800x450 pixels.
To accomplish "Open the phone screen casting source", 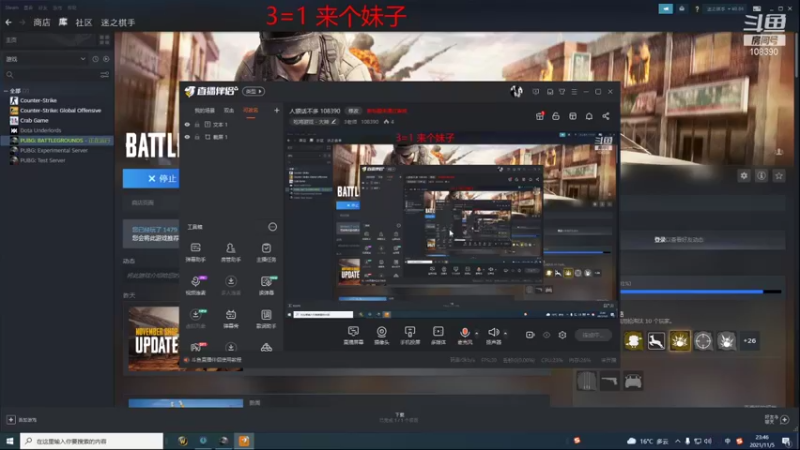I will pos(410,336).
